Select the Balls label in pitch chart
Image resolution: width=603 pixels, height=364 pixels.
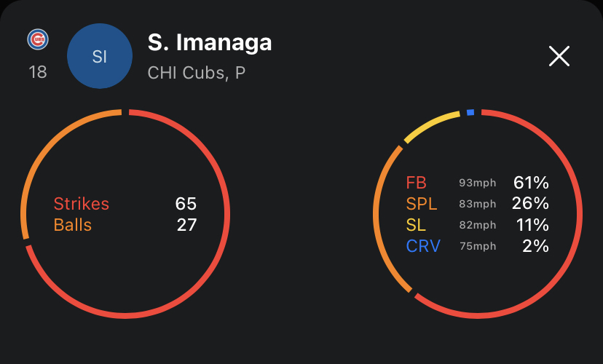point(73,225)
